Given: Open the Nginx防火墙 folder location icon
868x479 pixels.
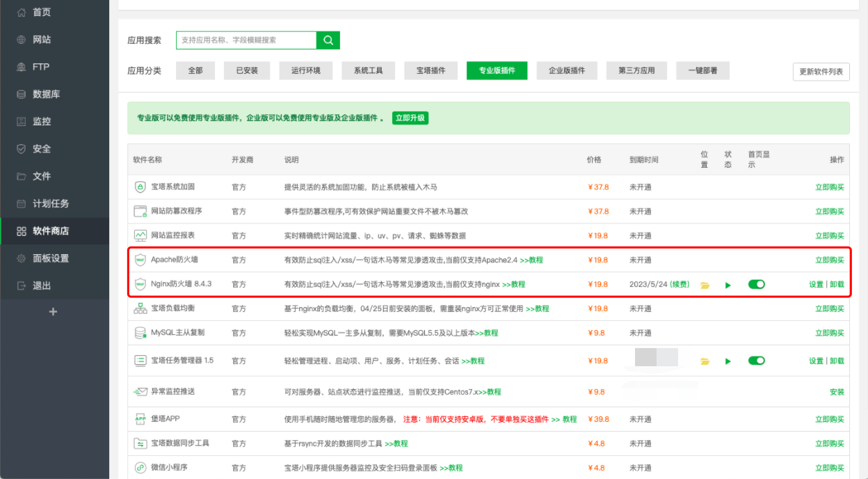Looking at the screenshot, I should tap(705, 285).
